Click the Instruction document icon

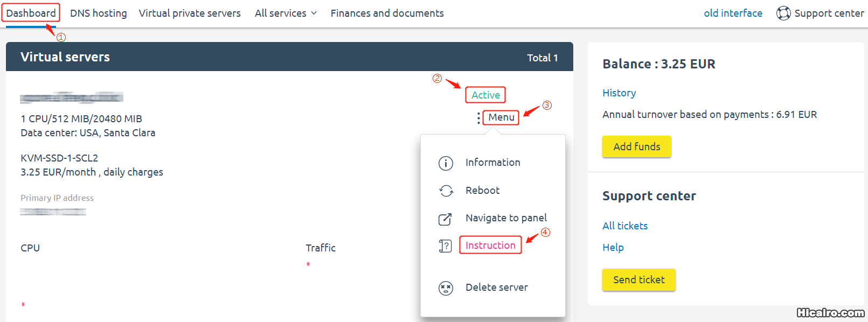coord(445,246)
